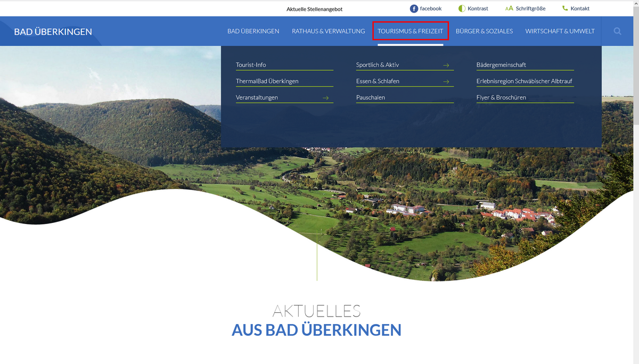Image resolution: width=639 pixels, height=364 pixels.
Task: Open the search magnifier icon
Action: 617,31
